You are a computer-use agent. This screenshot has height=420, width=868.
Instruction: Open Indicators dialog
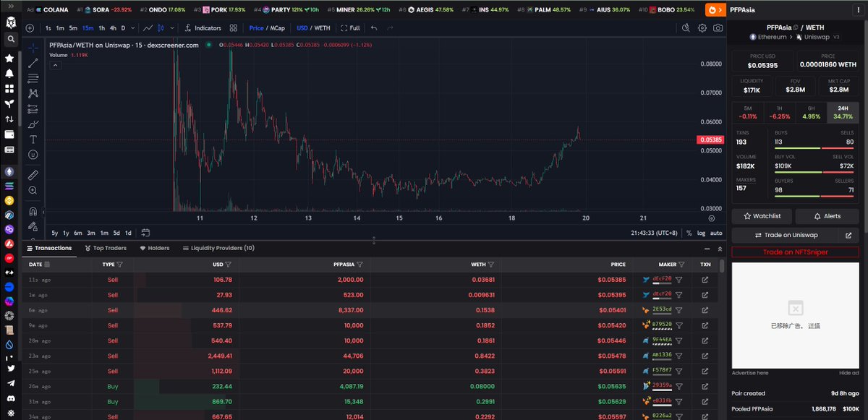(x=203, y=28)
